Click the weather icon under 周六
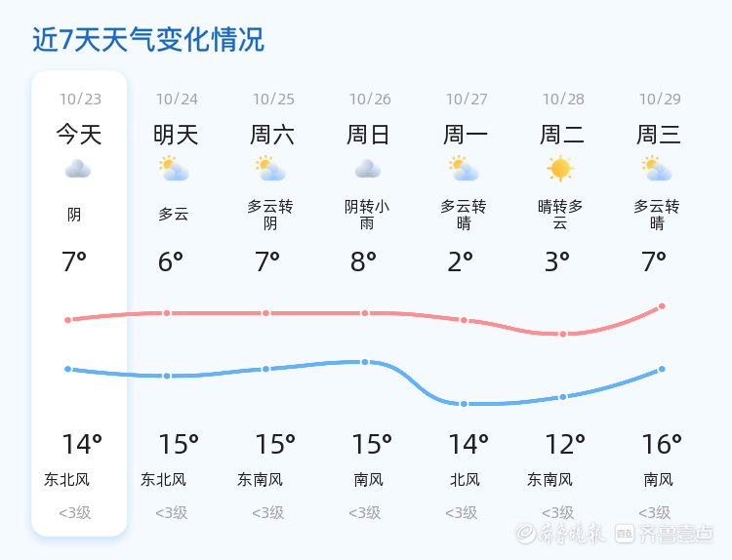Screen dimensions: 732x560 coord(269,169)
